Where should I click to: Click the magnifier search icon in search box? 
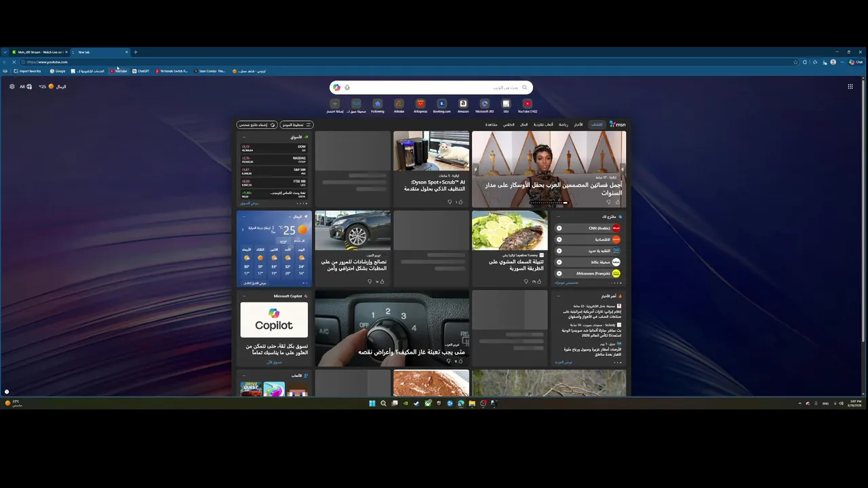pyautogui.click(x=524, y=87)
